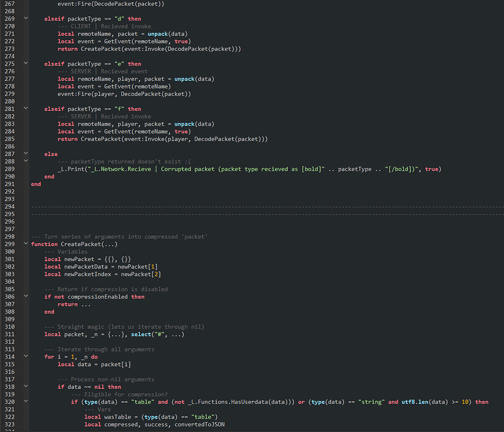504x432 pixels.
Task: Click the 'Turn series of arguments' comment
Action: [119, 237]
